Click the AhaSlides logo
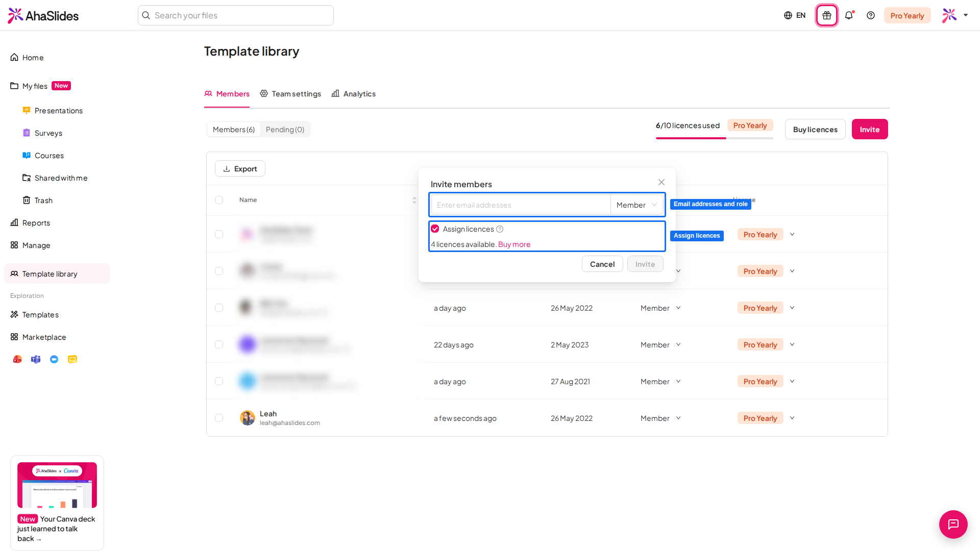This screenshot has width=980, height=551. coord(43,15)
